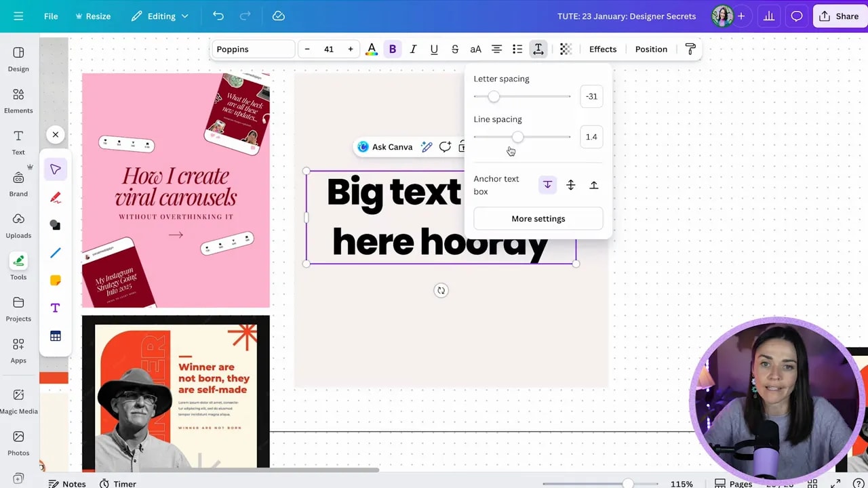Click the Resize menu item
Image resolution: width=868 pixels, height=488 pixels.
[93, 16]
